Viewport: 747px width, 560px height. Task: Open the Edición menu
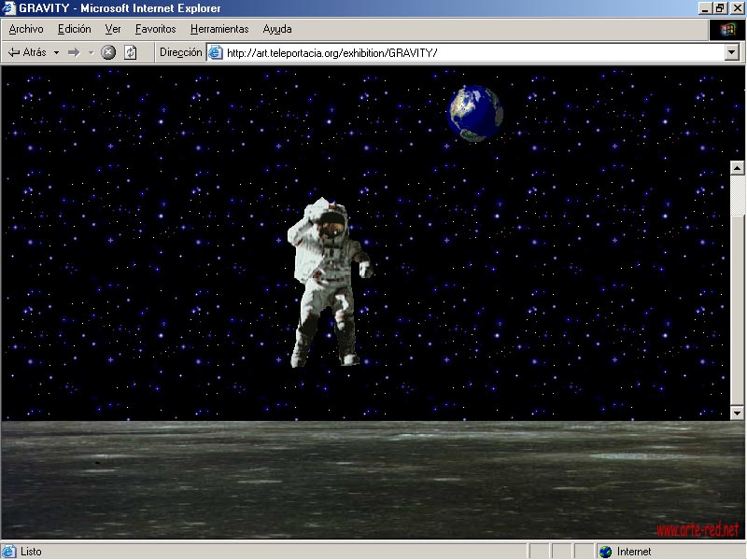[74, 29]
